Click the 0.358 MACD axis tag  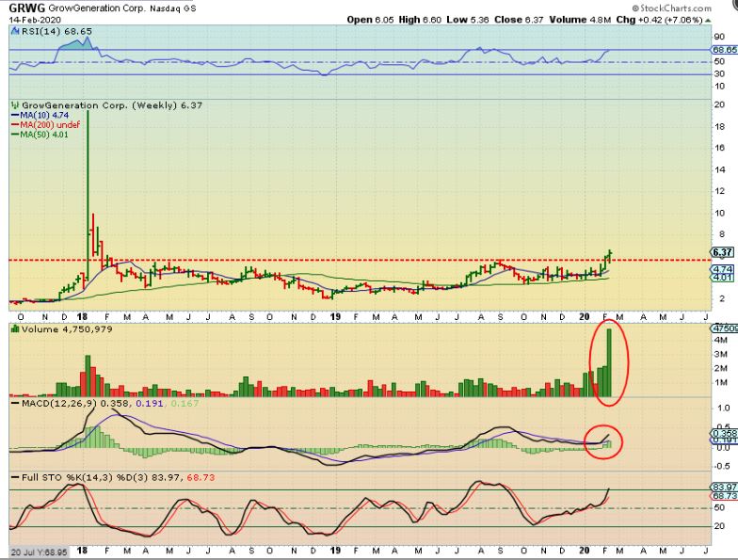[x=725, y=433]
